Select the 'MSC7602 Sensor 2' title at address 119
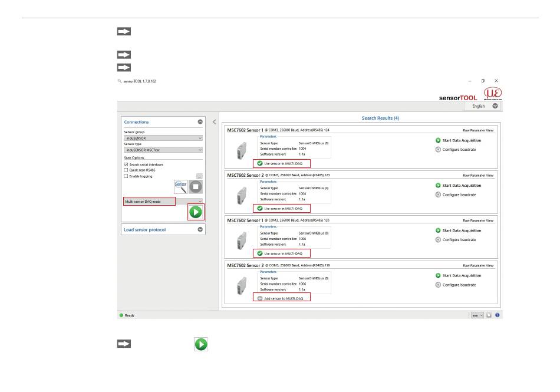The height and width of the screenshot is (392, 560). tap(245, 265)
